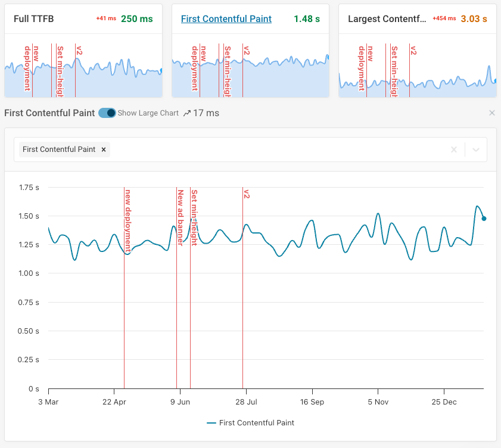Click the 1.48 s First Contentful Paint value

pos(306,19)
